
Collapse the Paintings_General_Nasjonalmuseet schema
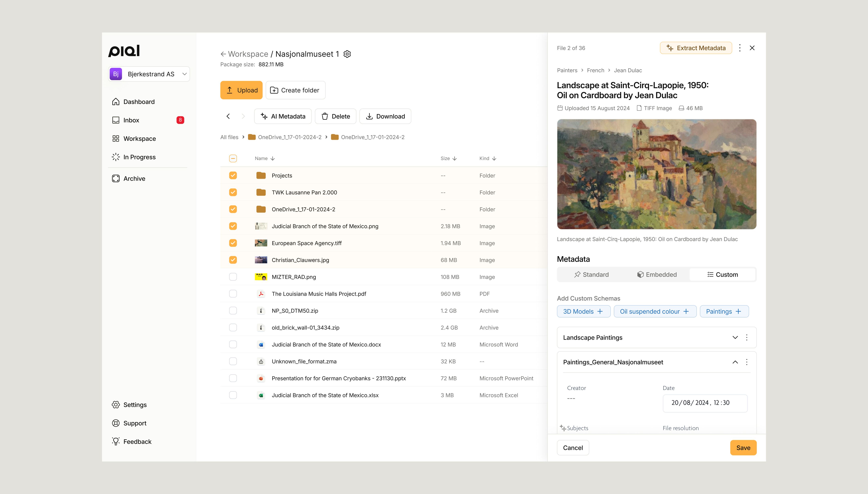tap(735, 362)
